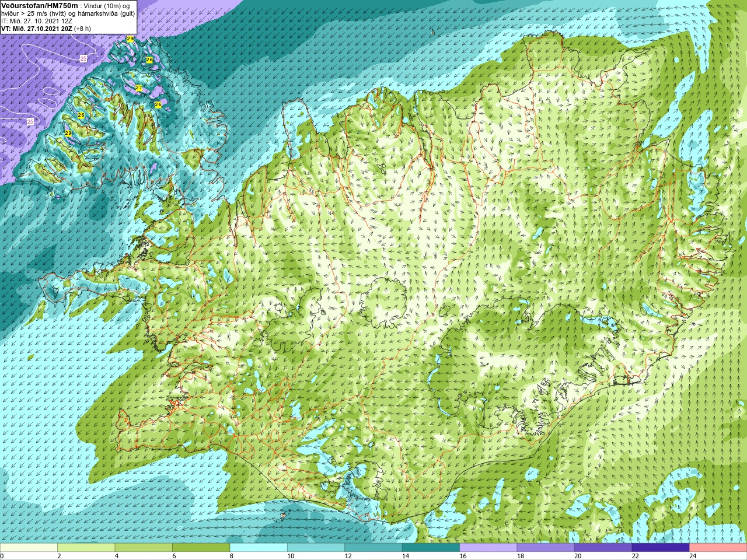Screen dimensions: 747x560
Task: Click the pale 0–2 m/s legend swatch
Action: 29,548
